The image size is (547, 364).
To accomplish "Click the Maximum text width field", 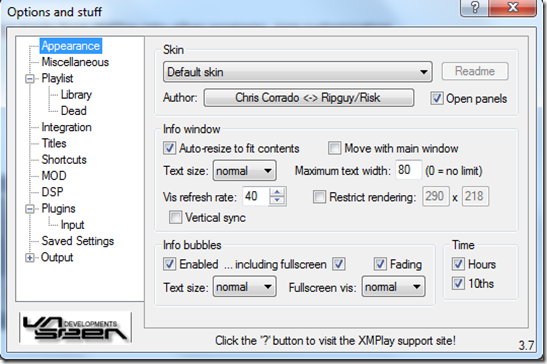I will pyautogui.click(x=408, y=170).
